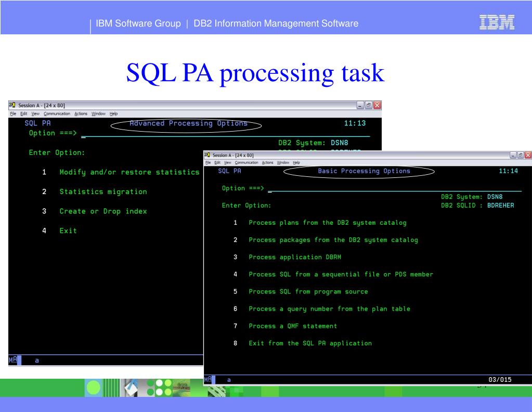Click 'Enter Option:' prompt in Advanced Processing Options
The image size is (532, 412).
(57, 153)
